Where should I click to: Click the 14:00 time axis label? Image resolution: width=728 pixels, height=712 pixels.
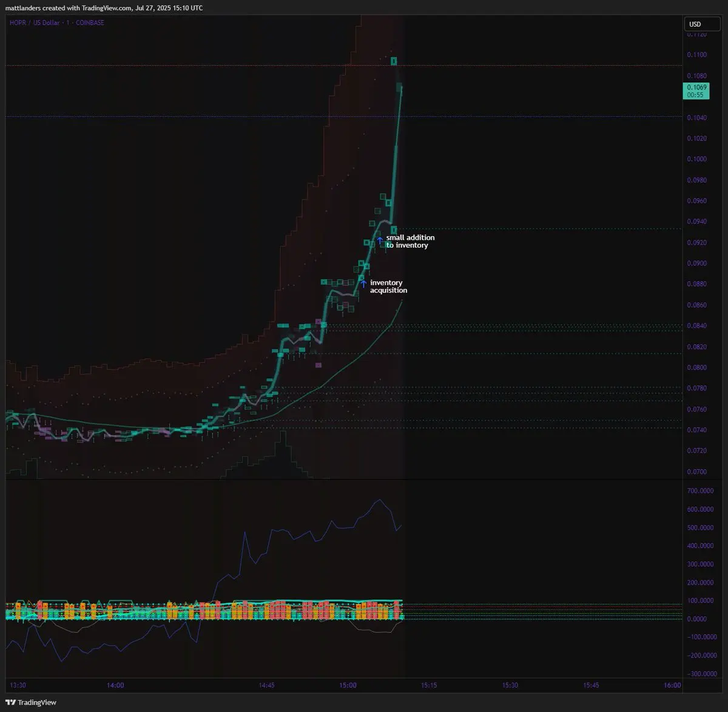pyautogui.click(x=115, y=685)
